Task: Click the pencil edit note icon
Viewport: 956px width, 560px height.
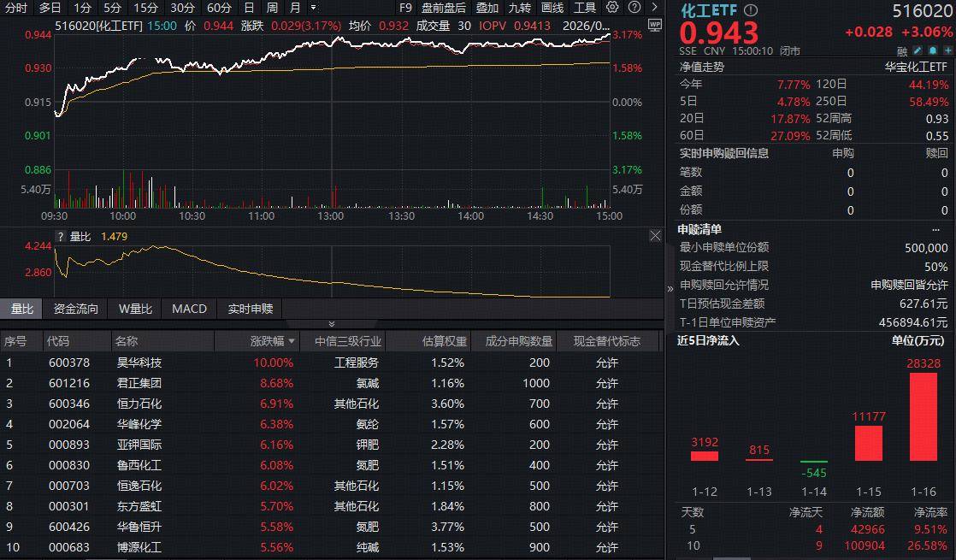Action: point(918,50)
